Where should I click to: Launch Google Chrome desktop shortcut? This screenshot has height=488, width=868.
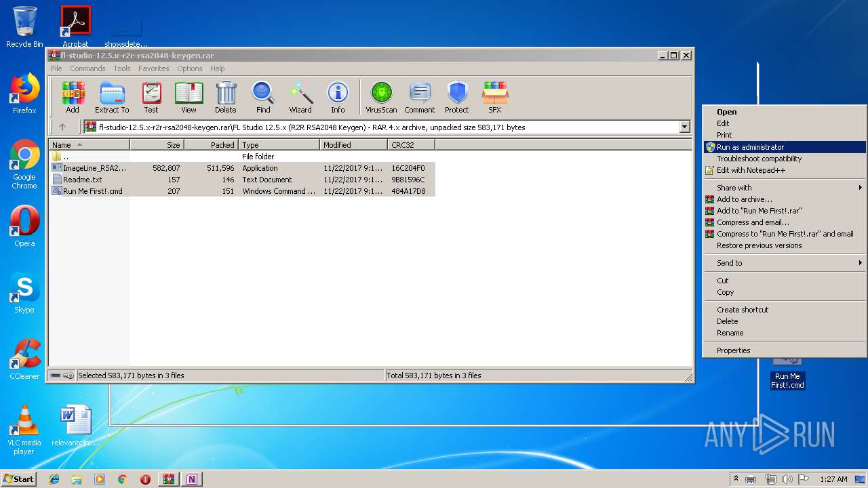click(x=24, y=165)
